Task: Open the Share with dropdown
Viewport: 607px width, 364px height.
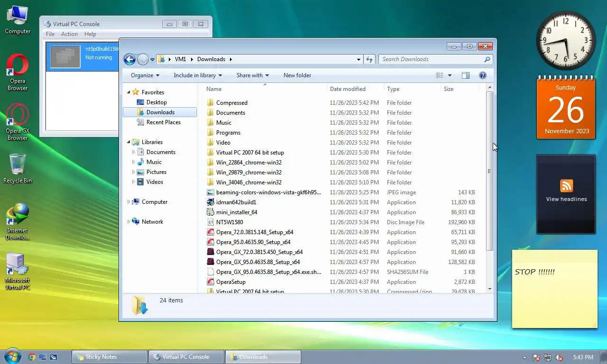Action: [x=253, y=75]
